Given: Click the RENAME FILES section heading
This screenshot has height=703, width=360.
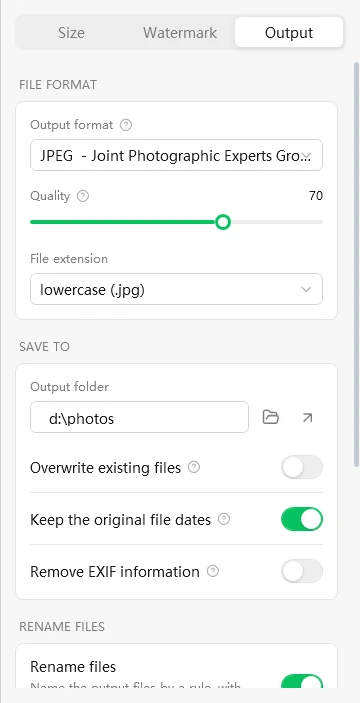Looking at the screenshot, I should [x=62, y=626].
